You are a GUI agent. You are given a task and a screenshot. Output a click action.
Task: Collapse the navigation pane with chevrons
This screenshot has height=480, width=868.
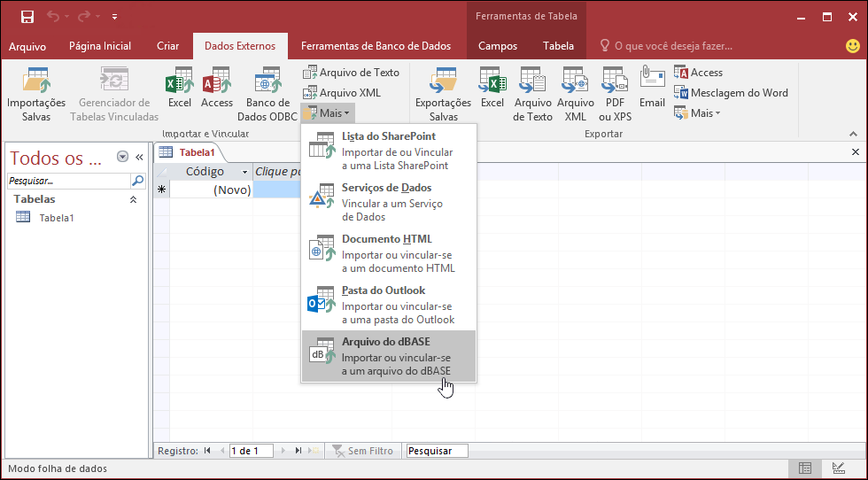pyautogui.click(x=139, y=158)
